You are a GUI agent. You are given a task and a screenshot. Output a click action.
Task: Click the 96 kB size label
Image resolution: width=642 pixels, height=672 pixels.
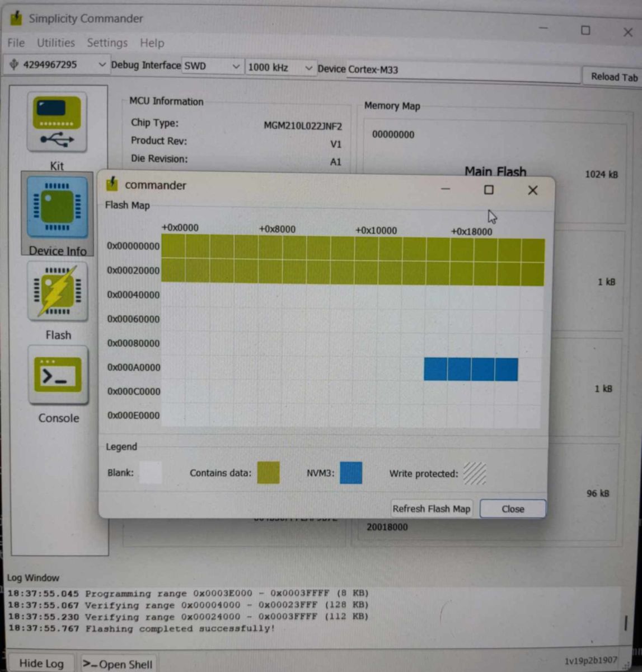(598, 493)
